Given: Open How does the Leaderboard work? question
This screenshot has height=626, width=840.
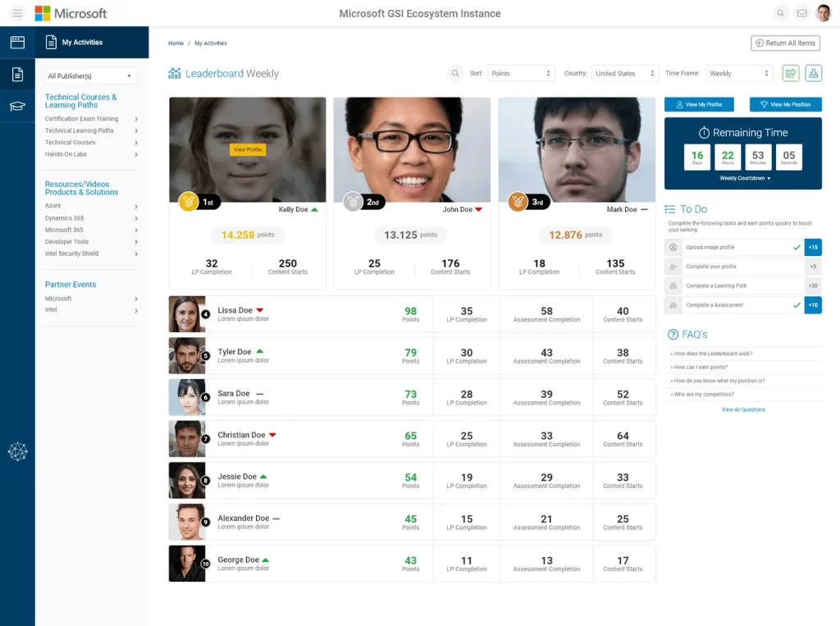Looking at the screenshot, I should click(x=713, y=354).
